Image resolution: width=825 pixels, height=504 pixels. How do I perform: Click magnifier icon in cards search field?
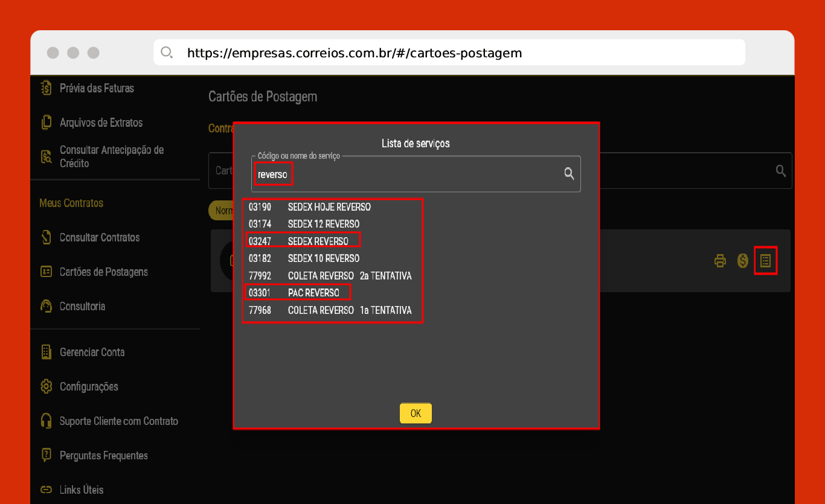pos(781,171)
